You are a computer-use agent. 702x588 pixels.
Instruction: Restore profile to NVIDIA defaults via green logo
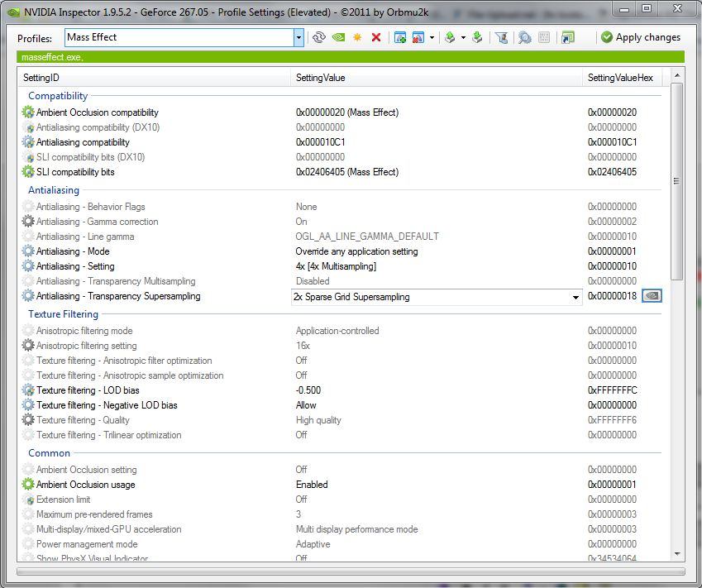[338, 37]
